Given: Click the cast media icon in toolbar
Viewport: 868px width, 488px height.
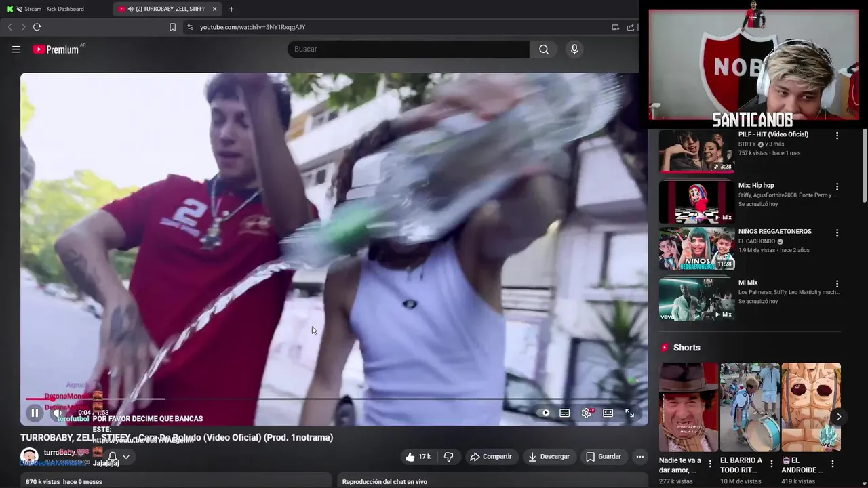Looking at the screenshot, I should [615, 27].
